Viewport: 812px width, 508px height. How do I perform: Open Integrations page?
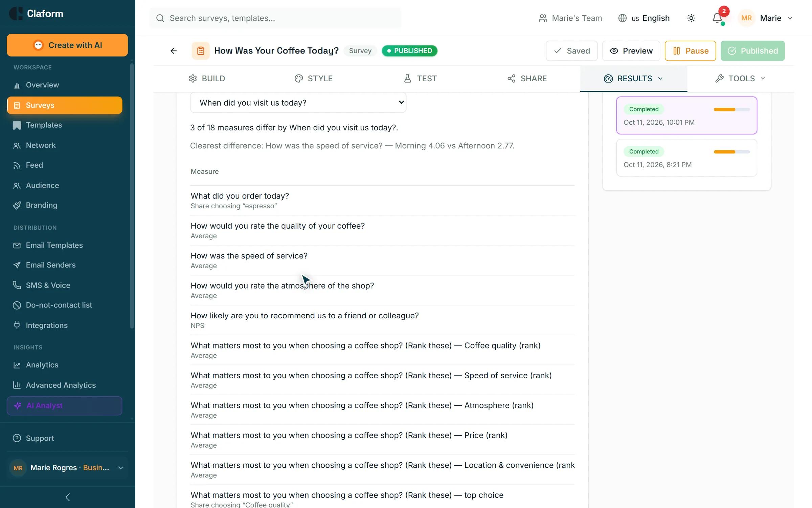tap(64, 325)
